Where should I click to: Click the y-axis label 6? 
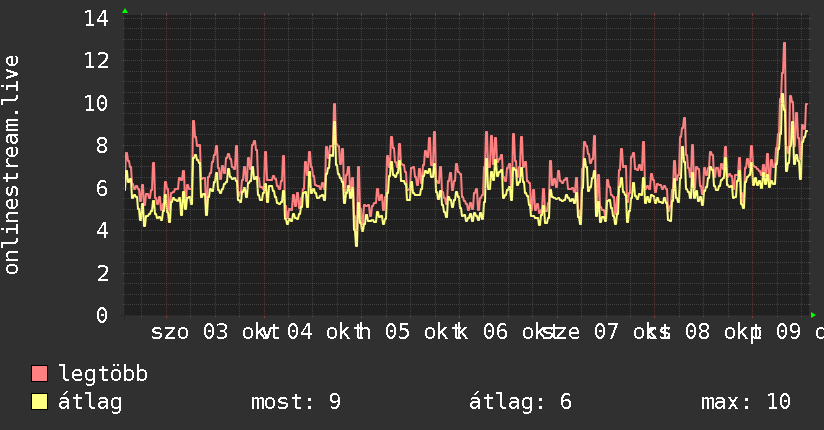(102, 188)
